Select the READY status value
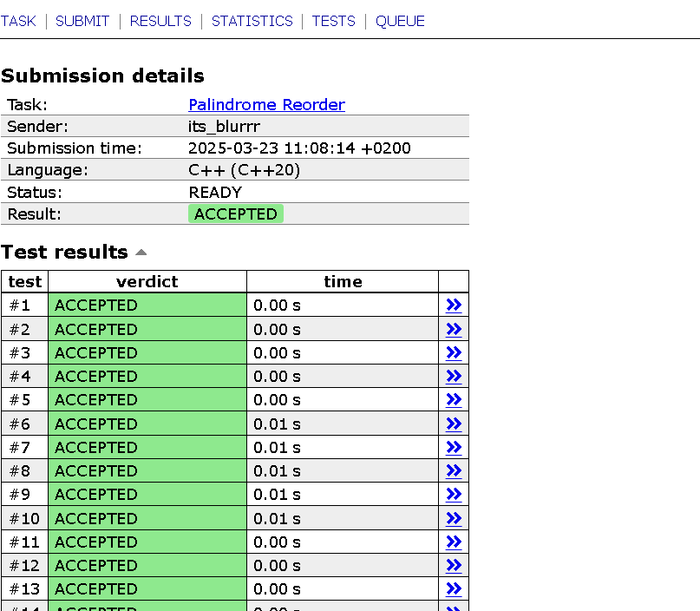The width and height of the screenshot is (700, 611). pos(215,193)
